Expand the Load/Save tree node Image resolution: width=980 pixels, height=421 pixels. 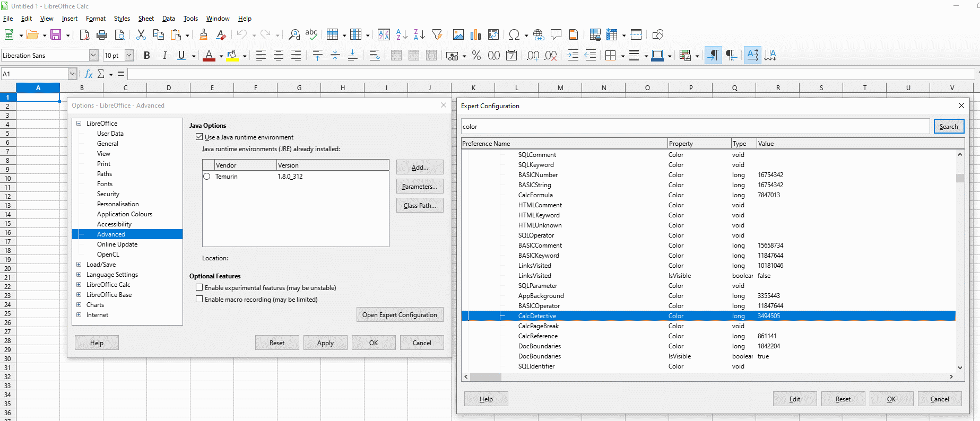click(79, 265)
